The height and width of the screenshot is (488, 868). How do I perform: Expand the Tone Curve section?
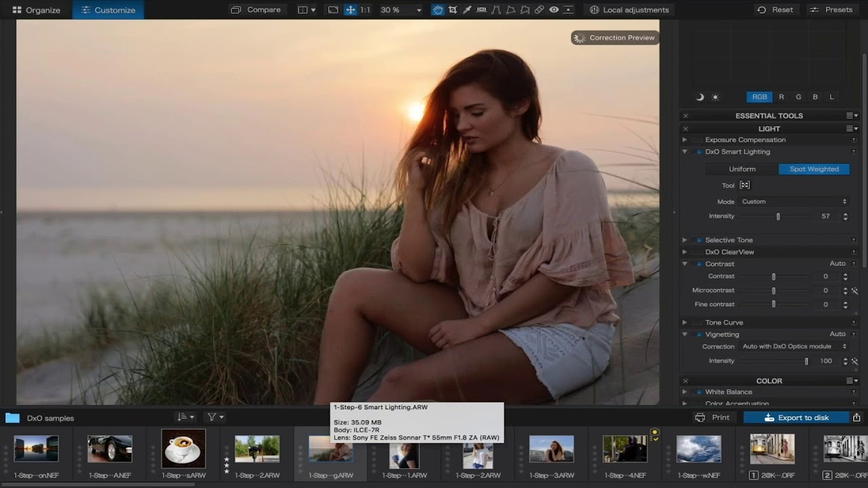pos(684,322)
